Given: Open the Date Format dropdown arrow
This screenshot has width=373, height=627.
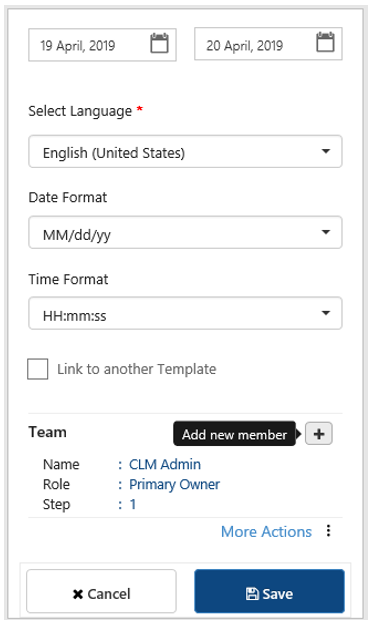Looking at the screenshot, I should [326, 232].
